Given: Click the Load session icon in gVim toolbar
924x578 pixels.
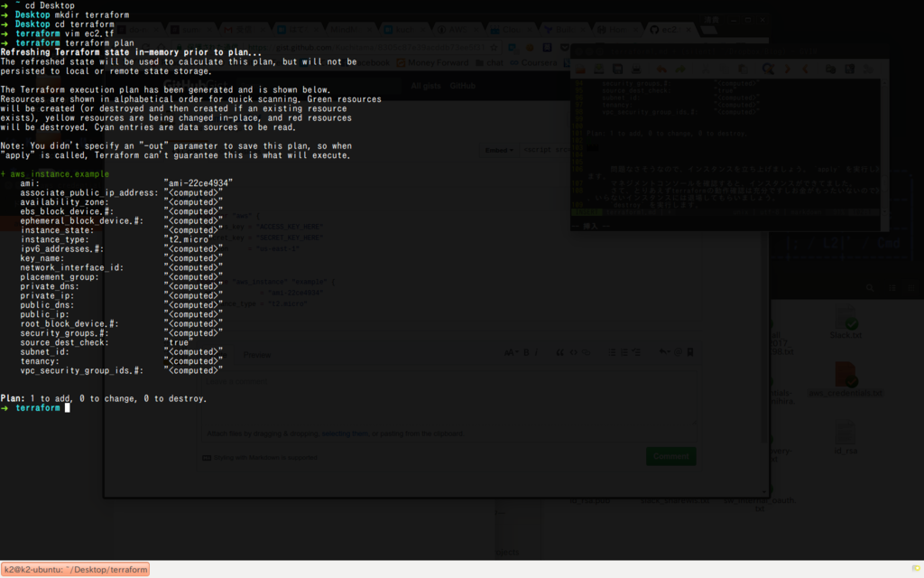Looking at the screenshot, I should 830,69.
